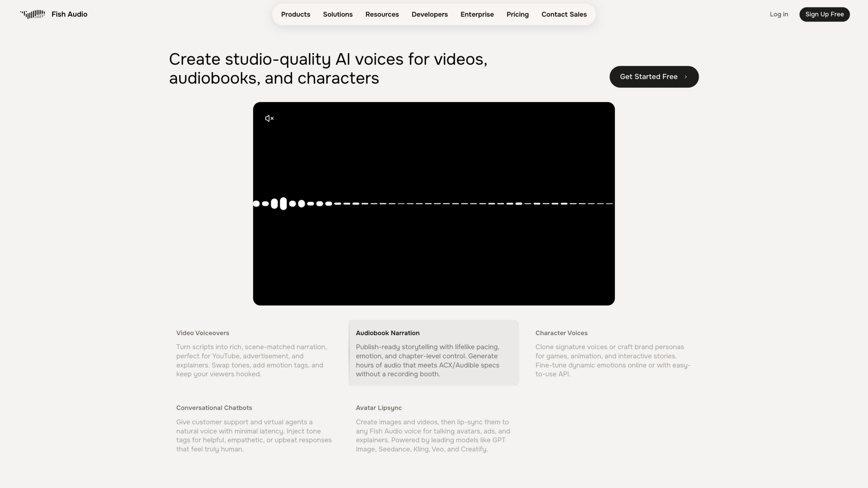
Task: Go to the Enterprise page
Action: pyautogui.click(x=477, y=14)
